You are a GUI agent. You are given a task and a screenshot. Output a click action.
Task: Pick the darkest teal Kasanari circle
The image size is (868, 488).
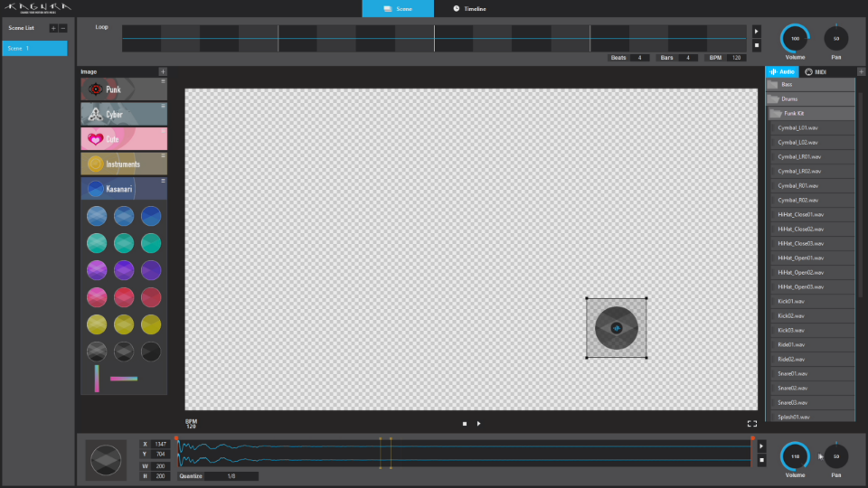151,243
